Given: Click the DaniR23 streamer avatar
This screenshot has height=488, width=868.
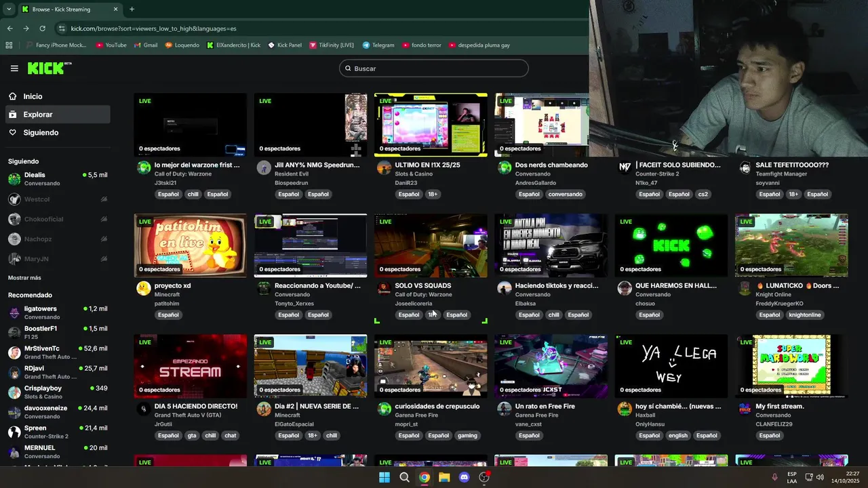Looking at the screenshot, I should pos(384,168).
